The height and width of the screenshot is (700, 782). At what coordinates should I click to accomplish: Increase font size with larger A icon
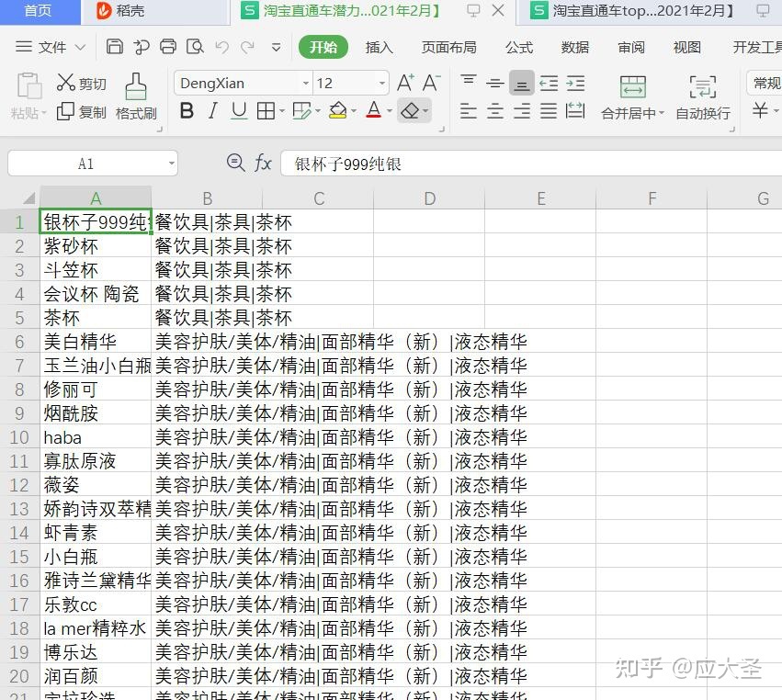(405, 83)
